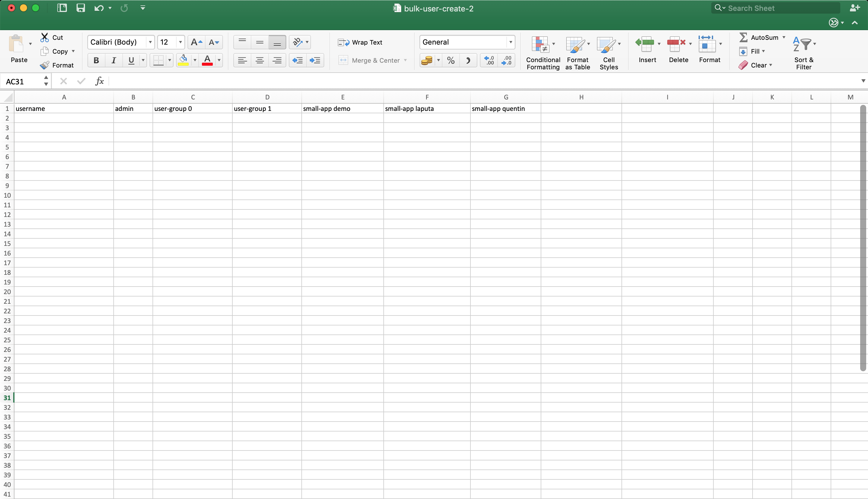Toggle Bold formatting

(x=96, y=61)
